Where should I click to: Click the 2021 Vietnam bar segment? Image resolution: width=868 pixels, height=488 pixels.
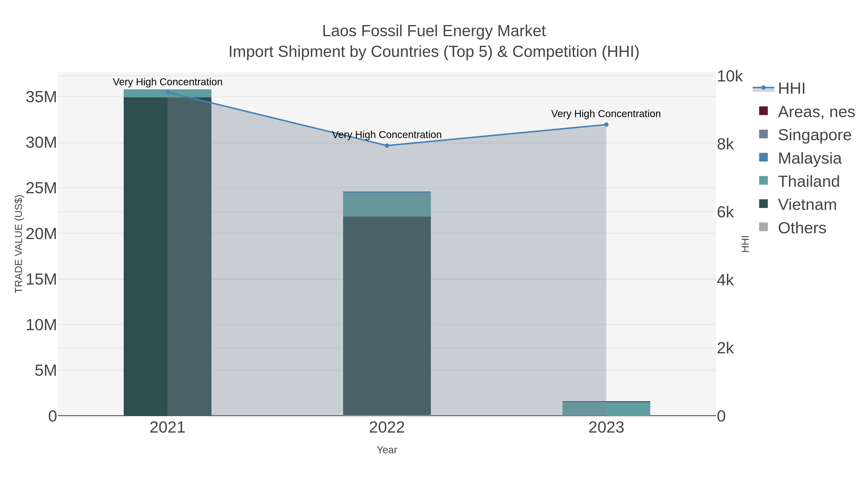point(168,256)
